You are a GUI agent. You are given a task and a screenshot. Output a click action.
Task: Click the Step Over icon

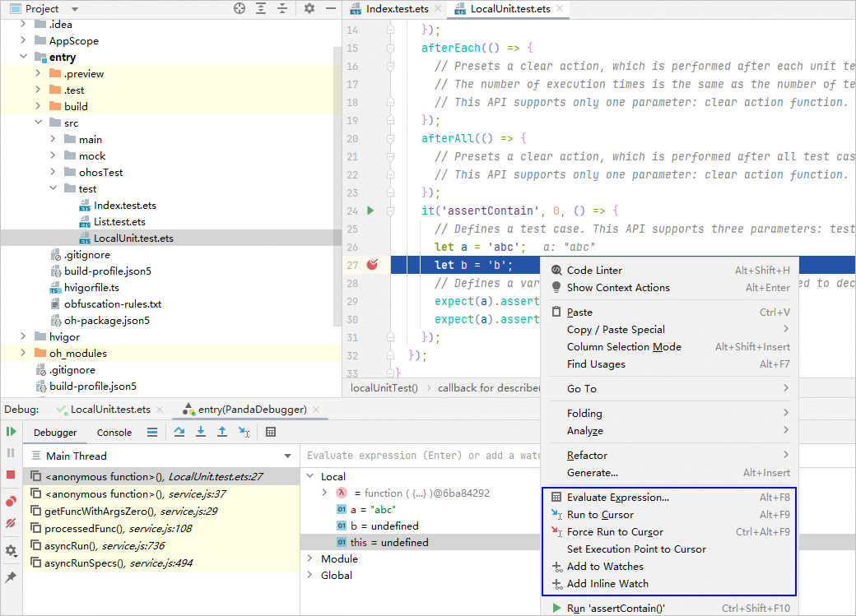179,432
